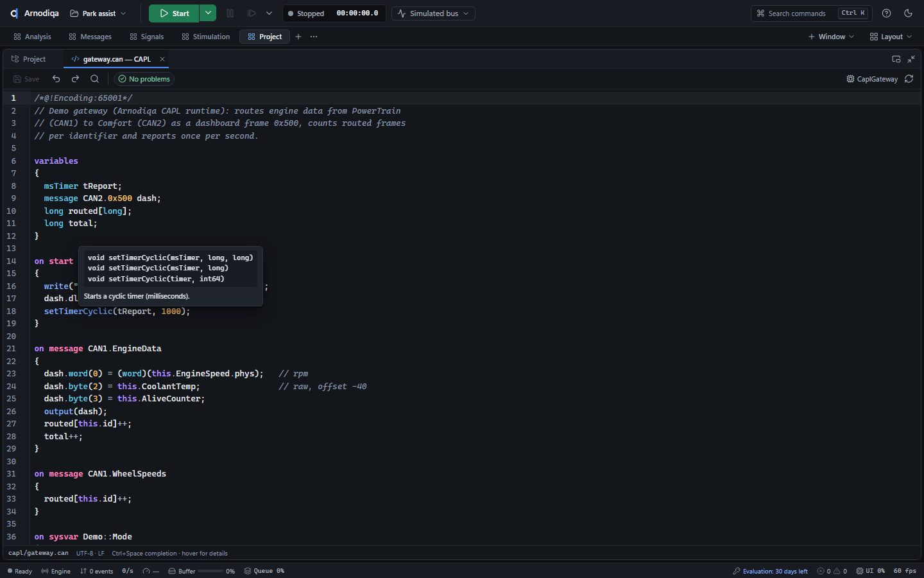
Task: Click the Arnodiqa logo icon
Action: 14,13
